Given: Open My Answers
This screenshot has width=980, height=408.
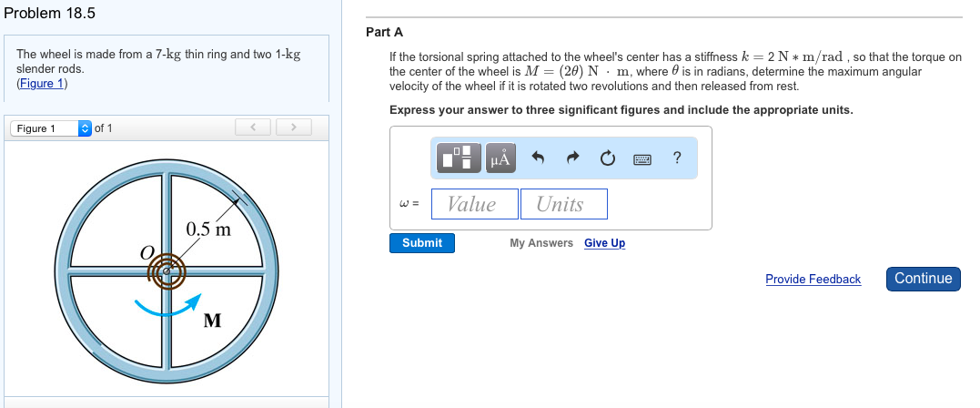Looking at the screenshot, I should (541, 243).
